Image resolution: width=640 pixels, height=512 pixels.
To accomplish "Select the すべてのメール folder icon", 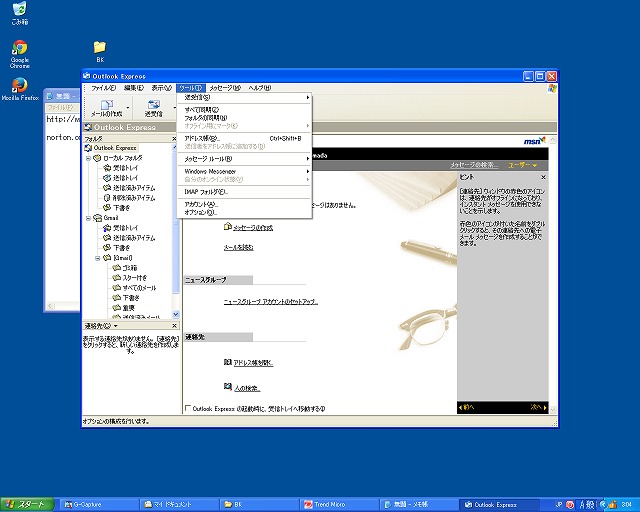I will pyautogui.click(x=117, y=288).
